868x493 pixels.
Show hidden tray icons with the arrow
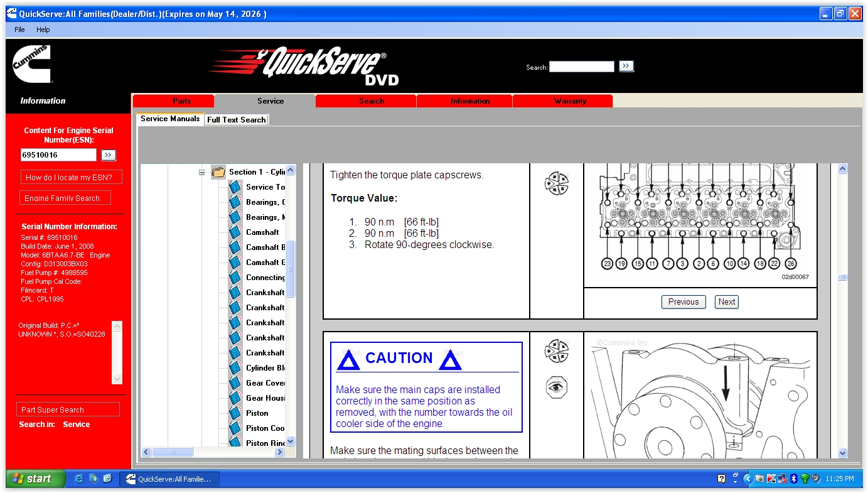[x=747, y=479]
